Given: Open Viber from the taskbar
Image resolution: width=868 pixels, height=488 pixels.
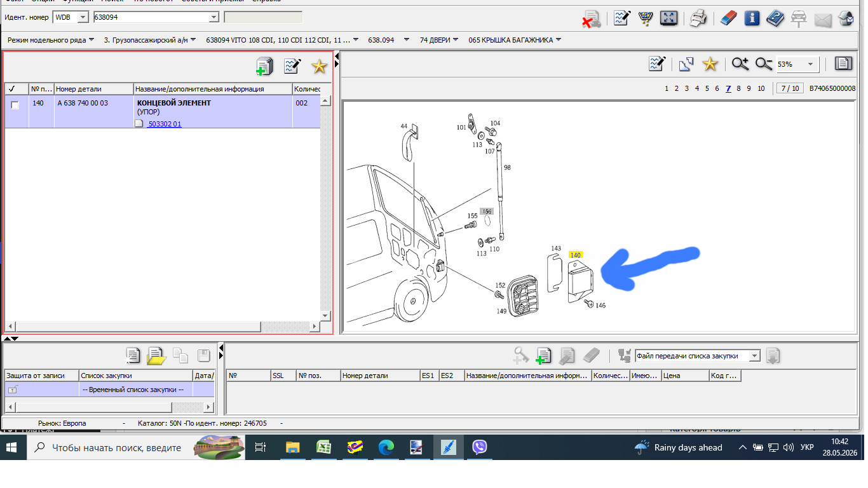Looking at the screenshot, I should coord(480,447).
